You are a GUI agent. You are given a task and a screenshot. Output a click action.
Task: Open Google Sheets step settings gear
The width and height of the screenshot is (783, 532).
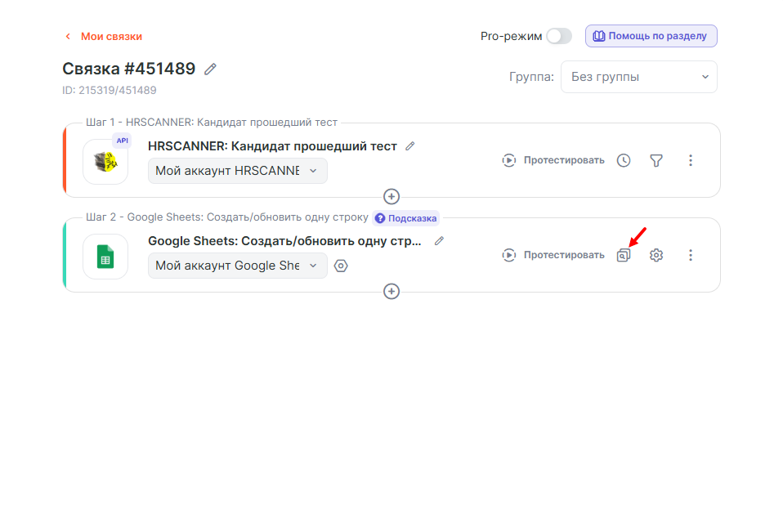pyautogui.click(x=656, y=255)
